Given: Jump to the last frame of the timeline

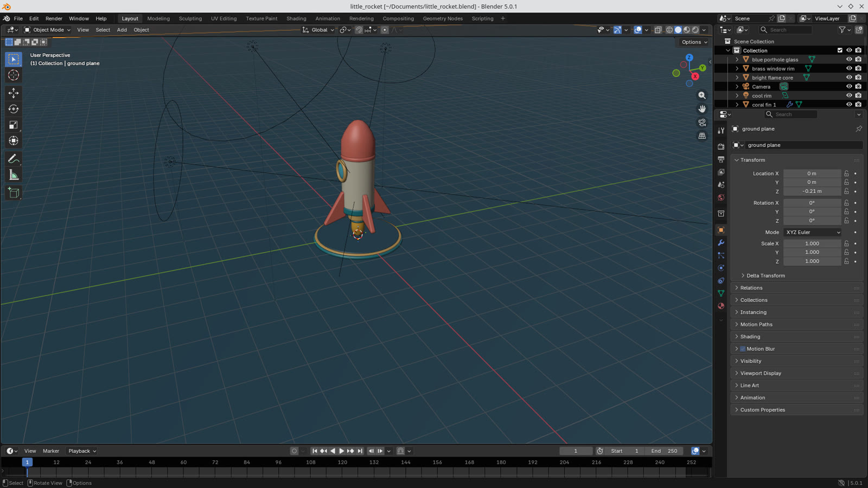Looking at the screenshot, I should 360,451.
